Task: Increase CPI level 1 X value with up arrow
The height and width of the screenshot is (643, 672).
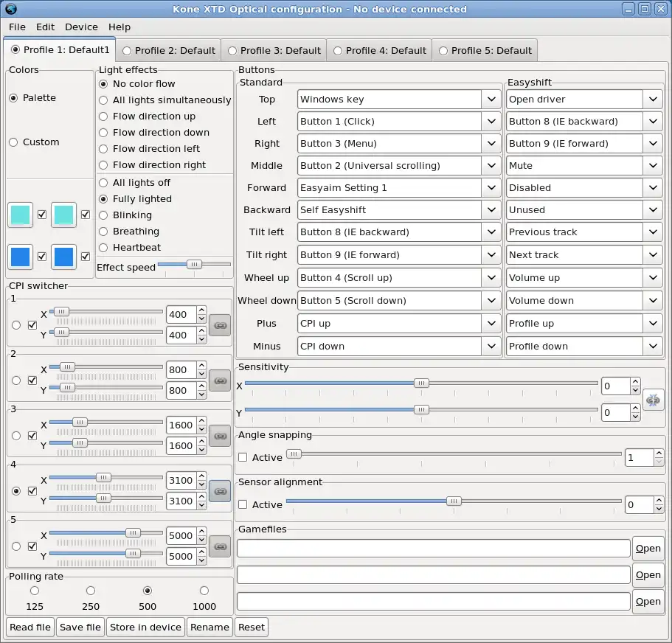Action: 201,310
